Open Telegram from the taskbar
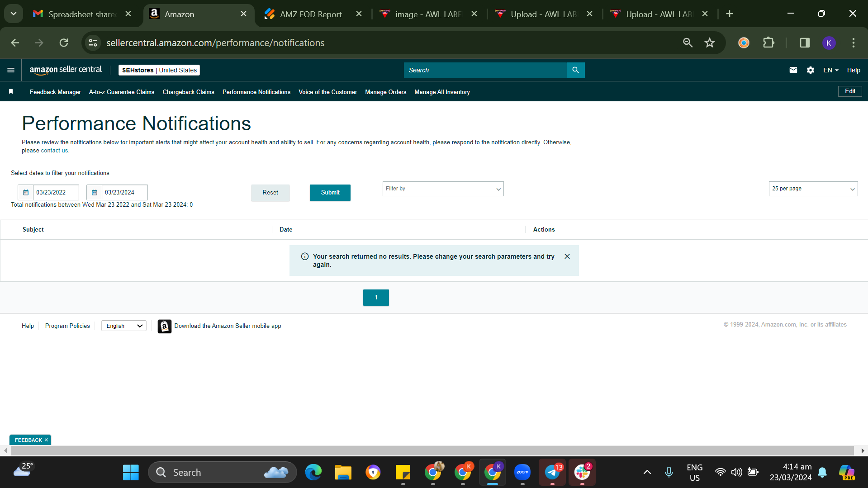The width and height of the screenshot is (868, 488). [x=552, y=472]
